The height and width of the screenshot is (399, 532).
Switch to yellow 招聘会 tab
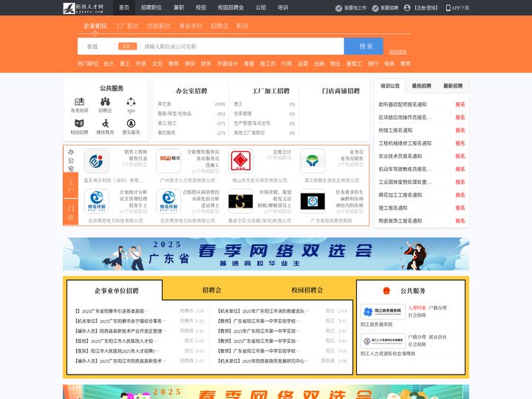tap(212, 290)
